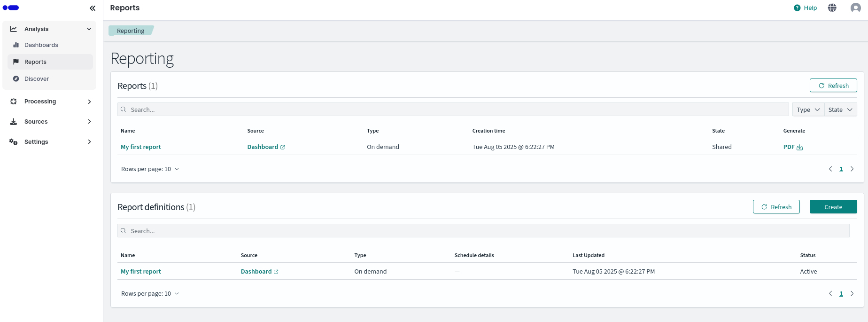Open Discover from the sidebar
Image resolution: width=868 pixels, height=322 pixels.
(37, 79)
